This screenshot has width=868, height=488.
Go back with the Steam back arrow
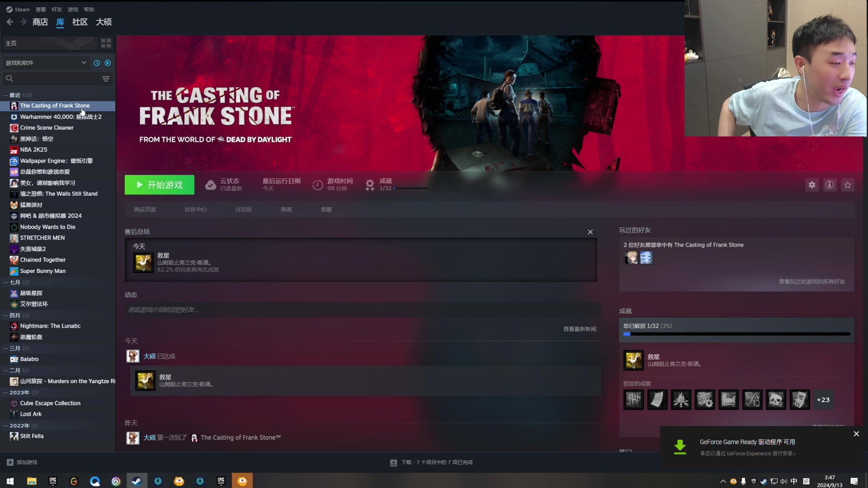point(9,22)
